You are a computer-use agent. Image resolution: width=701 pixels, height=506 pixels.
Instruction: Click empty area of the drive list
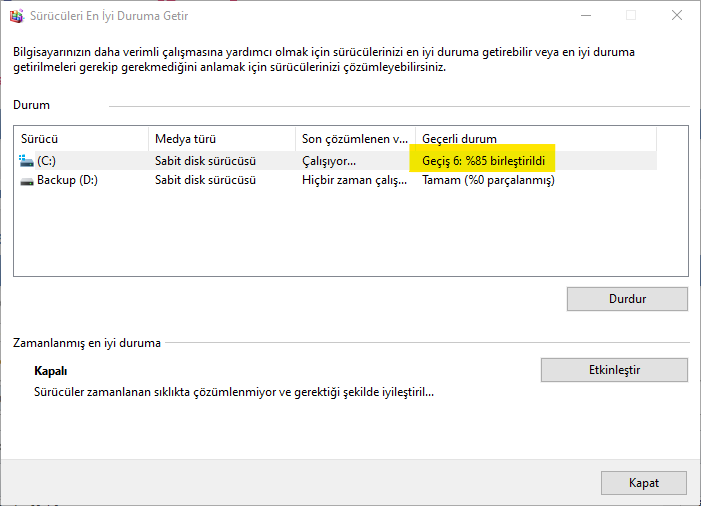[x=350, y=232]
